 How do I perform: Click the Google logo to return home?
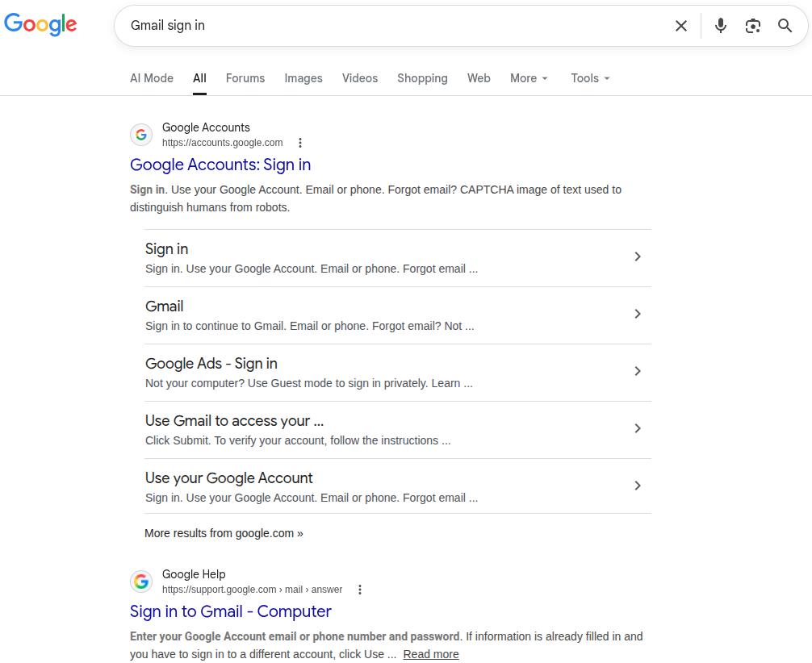coord(40,24)
